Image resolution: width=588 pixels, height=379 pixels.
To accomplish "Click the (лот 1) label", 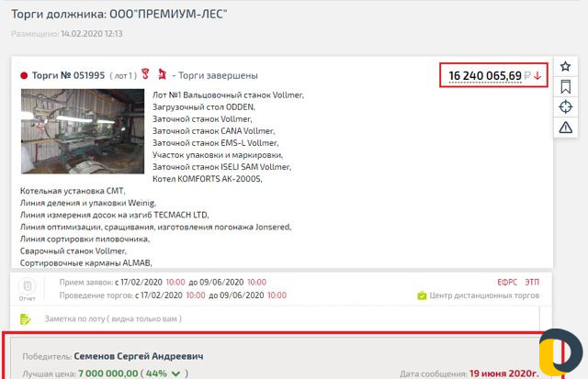I will tap(123, 75).
